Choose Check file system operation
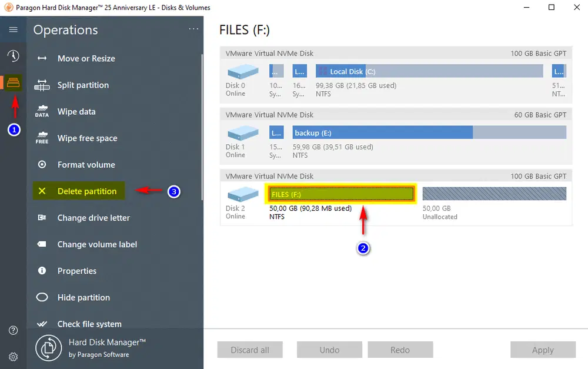588x369 pixels. tap(89, 324)
